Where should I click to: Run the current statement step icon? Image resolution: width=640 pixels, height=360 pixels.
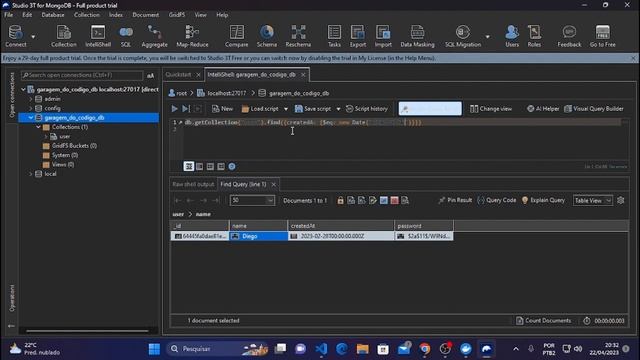[x=186, y=109]
